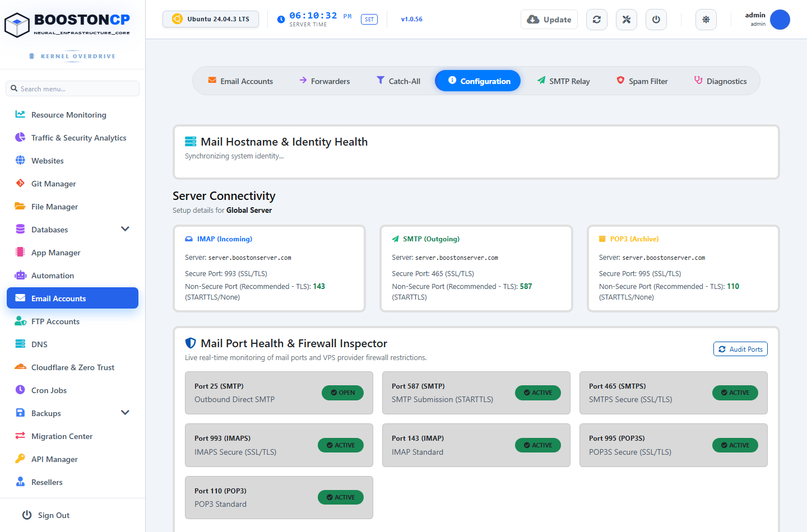
Task: Open the Spam Filter tab
Action: [642, 81]
